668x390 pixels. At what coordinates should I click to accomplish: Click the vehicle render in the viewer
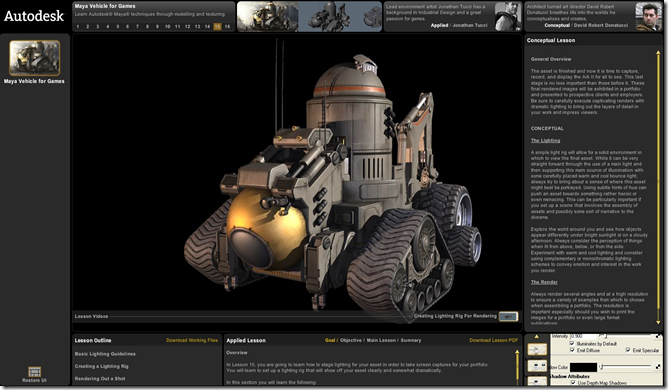coord(332,183)
